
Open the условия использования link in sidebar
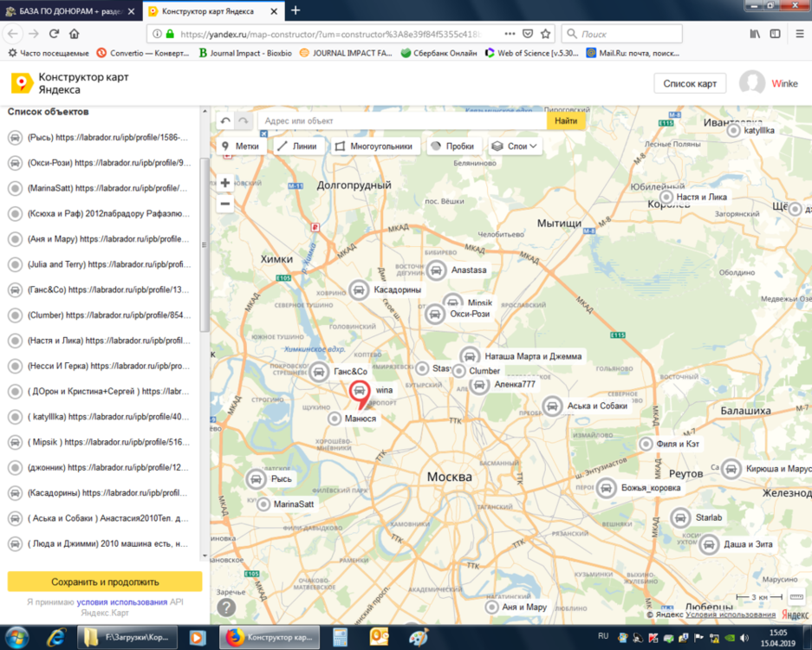(121, 602)
